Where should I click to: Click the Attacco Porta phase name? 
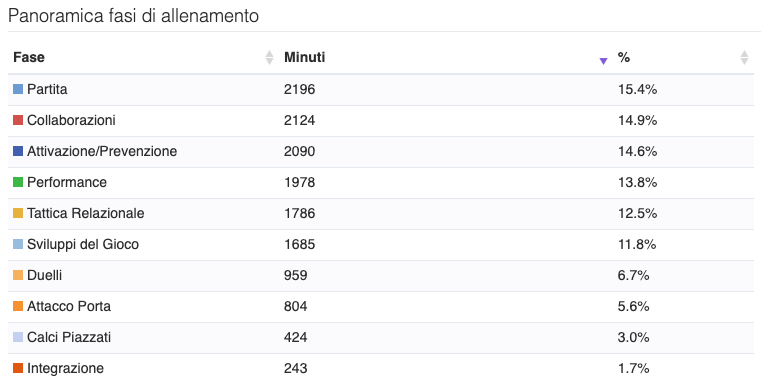coord(69,306)
